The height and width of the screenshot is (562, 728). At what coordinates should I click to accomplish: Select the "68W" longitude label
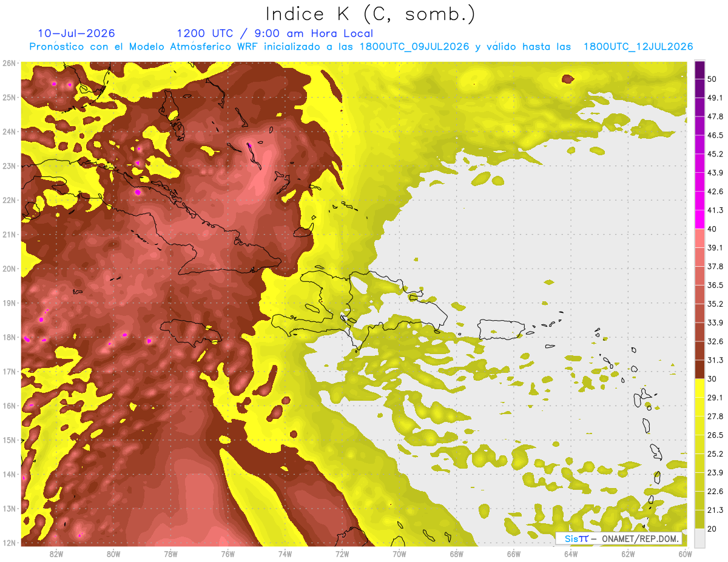tap(456, 554)
